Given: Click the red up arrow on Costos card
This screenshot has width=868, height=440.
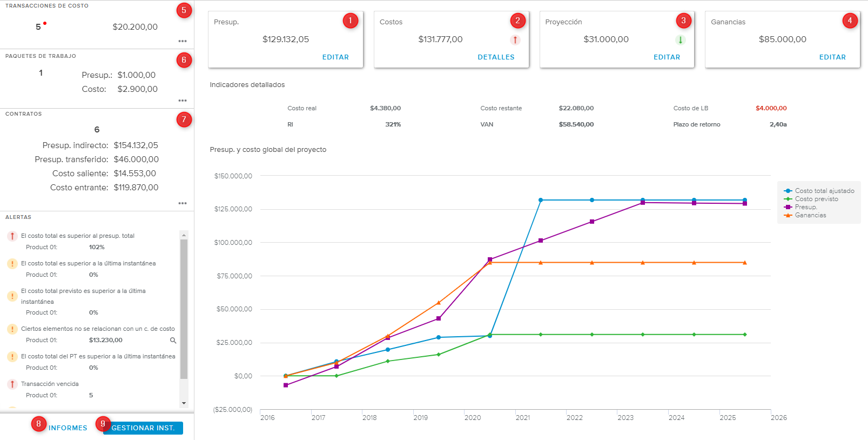Looking at the screenshot, I should [x=515, y=40].
